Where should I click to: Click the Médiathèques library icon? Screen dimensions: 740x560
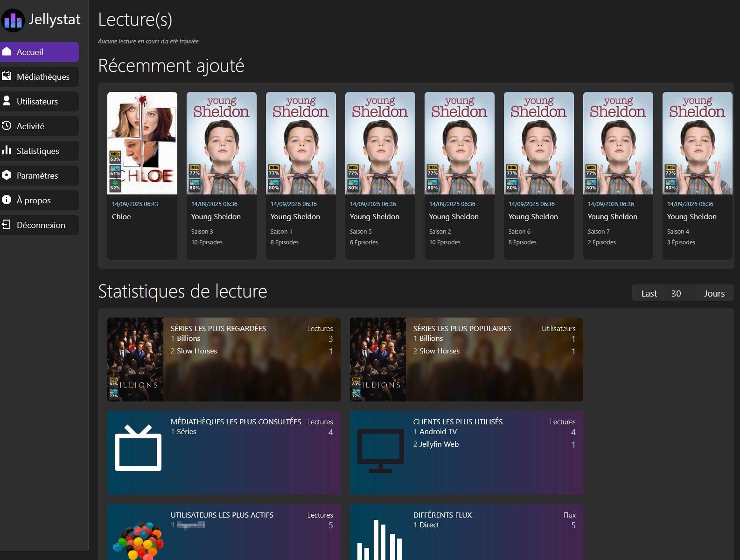point(7,76)
